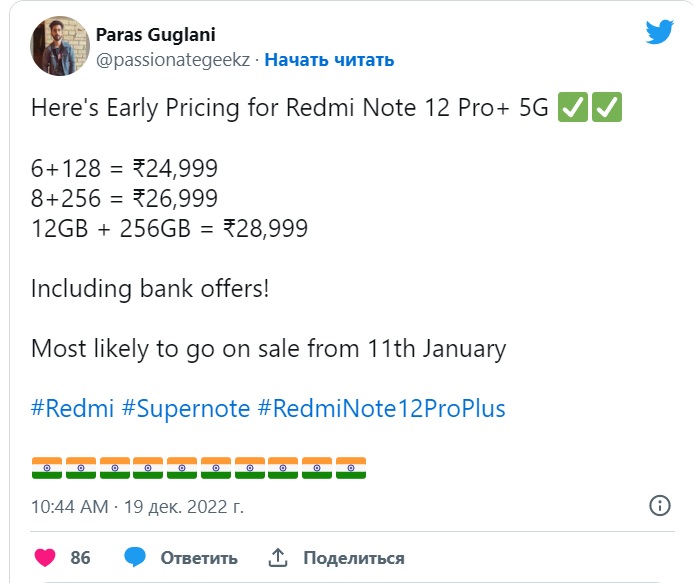The image size is (694, 583).
Task: Open the tweet info circle icon
Action: (660, 505)
